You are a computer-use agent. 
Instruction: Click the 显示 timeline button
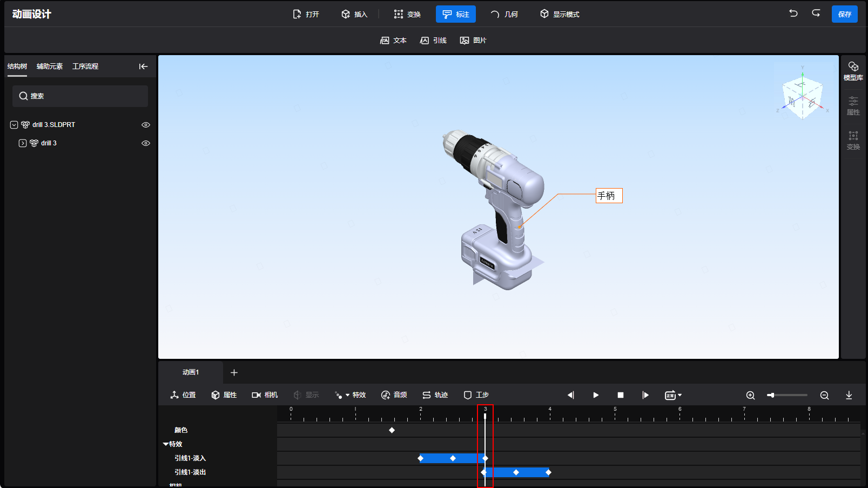click(x=306, y=395)
